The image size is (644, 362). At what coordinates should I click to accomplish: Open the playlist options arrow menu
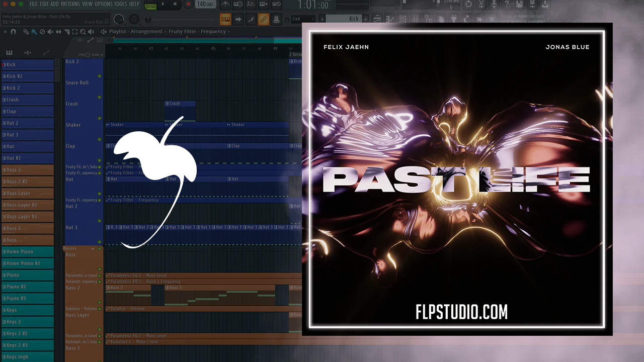(x=6, y=32)
